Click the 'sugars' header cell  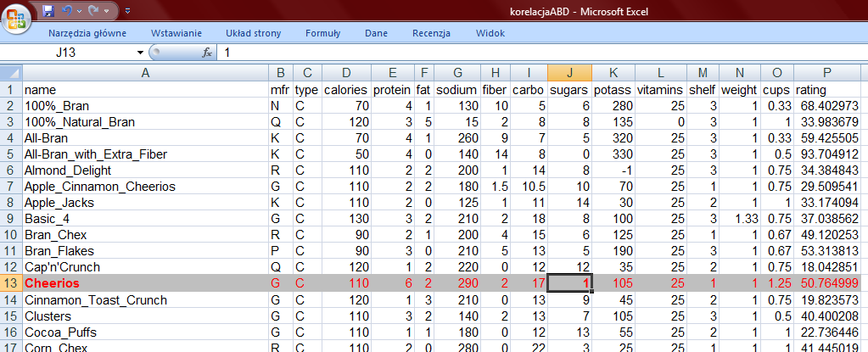click(x=569, y=90)
